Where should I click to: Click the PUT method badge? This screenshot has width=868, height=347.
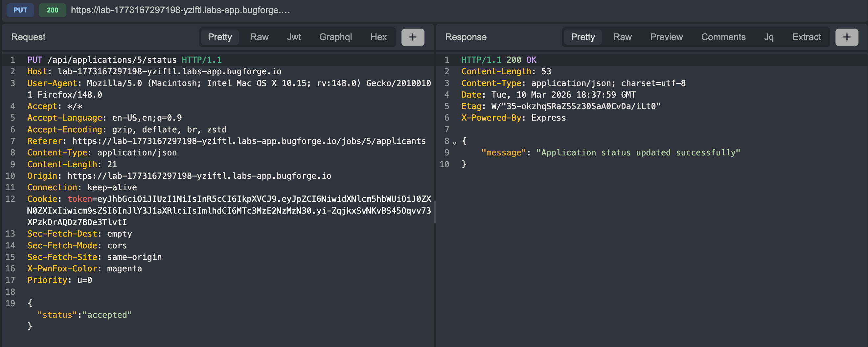(x=20, y=10)
